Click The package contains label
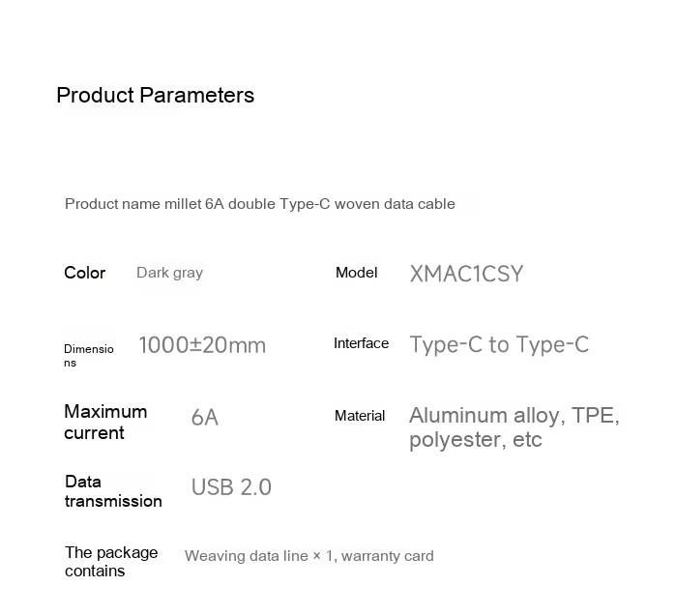The height and width of the screenshot is (616, 676). coord(111,562)
